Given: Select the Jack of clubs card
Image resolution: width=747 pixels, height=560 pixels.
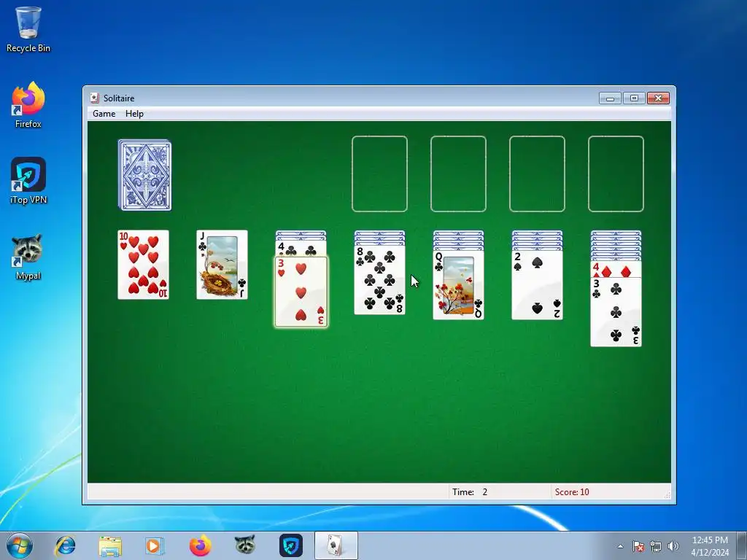Looking at the screenshot, I should pyautogui.click(x=222, y=265).
